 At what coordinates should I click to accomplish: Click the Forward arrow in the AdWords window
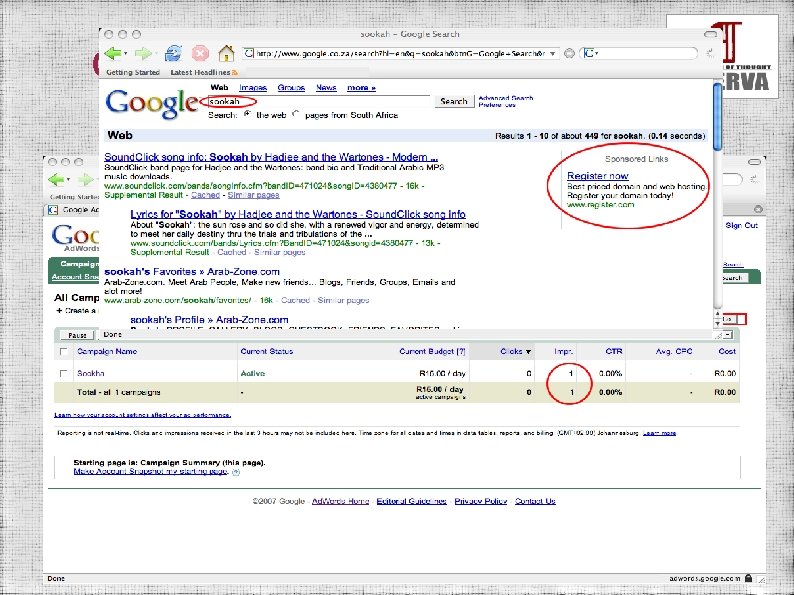pos(86,179)
